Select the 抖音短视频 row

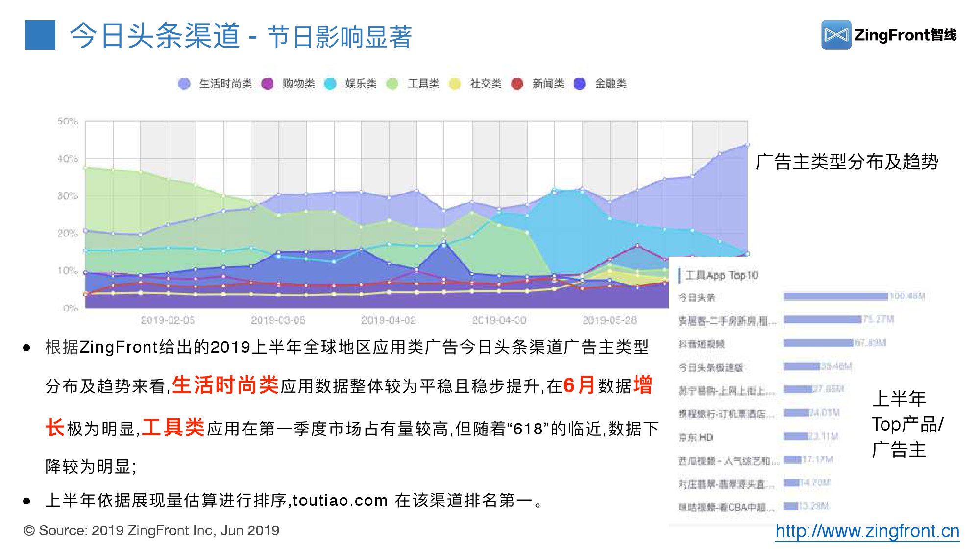(x=782, y=343)
